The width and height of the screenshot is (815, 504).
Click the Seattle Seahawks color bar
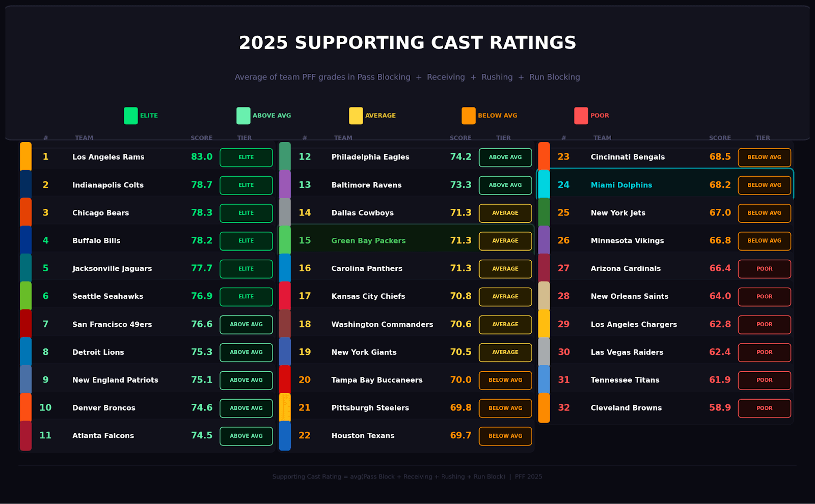pos(25,296)
